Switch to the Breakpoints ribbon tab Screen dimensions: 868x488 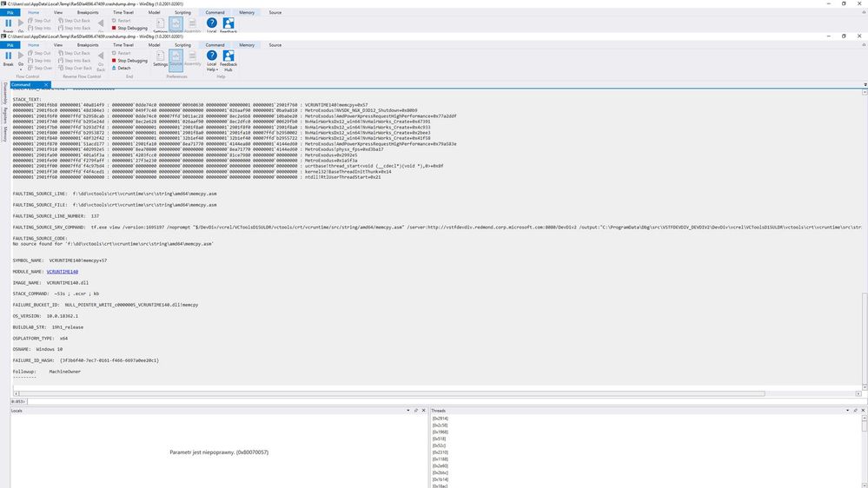tap(88, 45)
